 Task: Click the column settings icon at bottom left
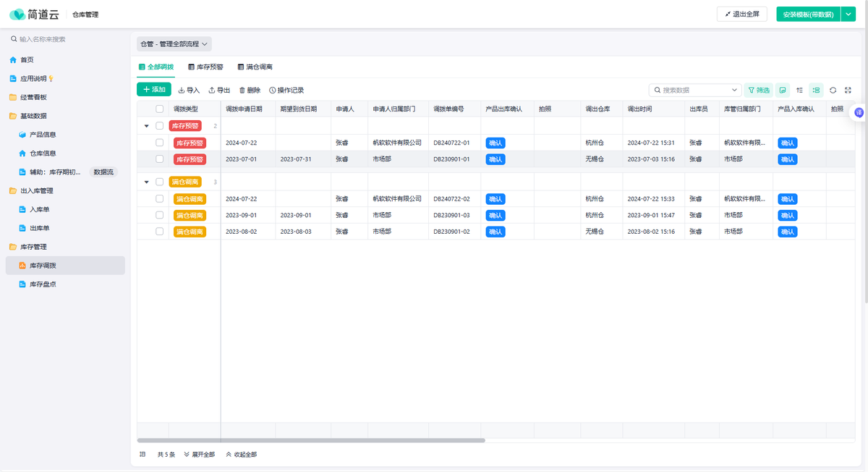tap(142, 455)
